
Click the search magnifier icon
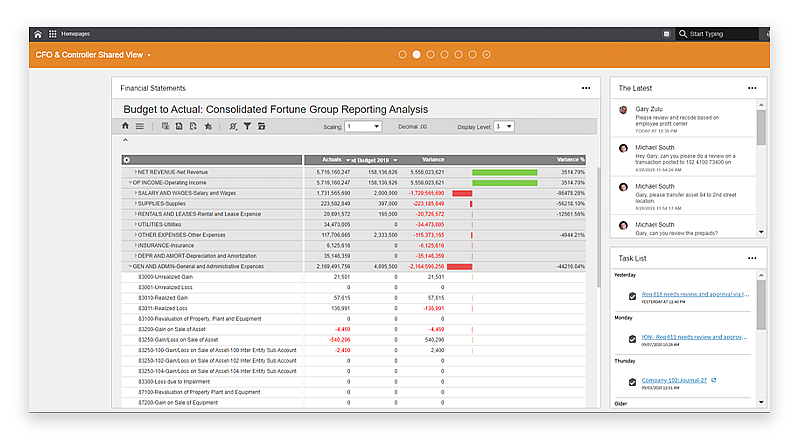(x=683, y=34)
